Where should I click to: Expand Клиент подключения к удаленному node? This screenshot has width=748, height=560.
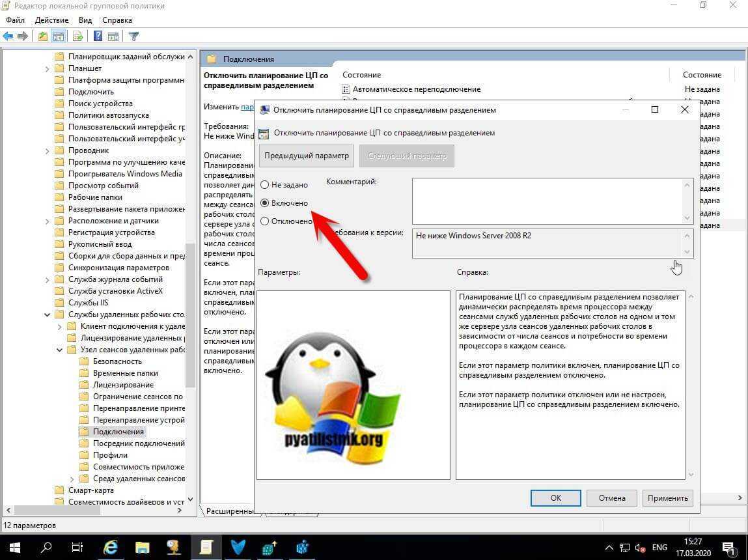(x=59, y=327)
